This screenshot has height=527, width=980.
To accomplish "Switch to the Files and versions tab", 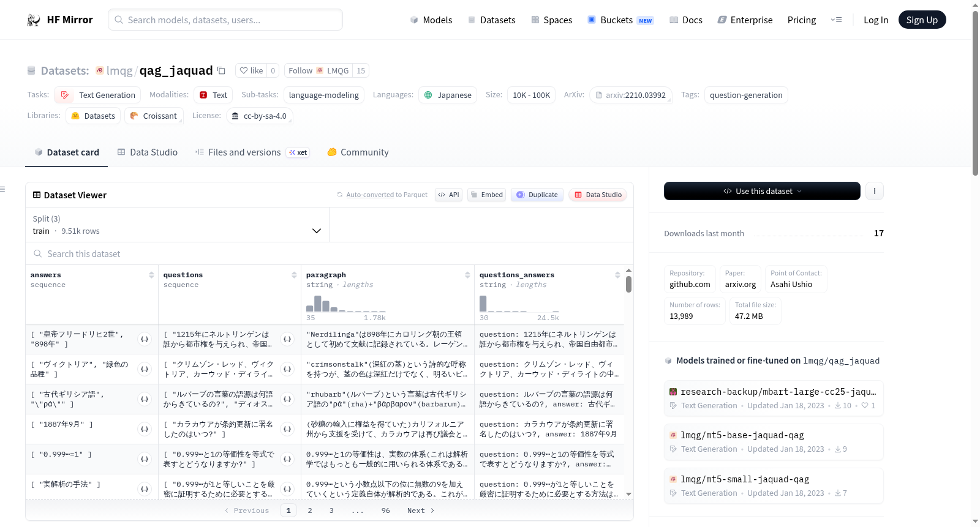I will 252,152.
